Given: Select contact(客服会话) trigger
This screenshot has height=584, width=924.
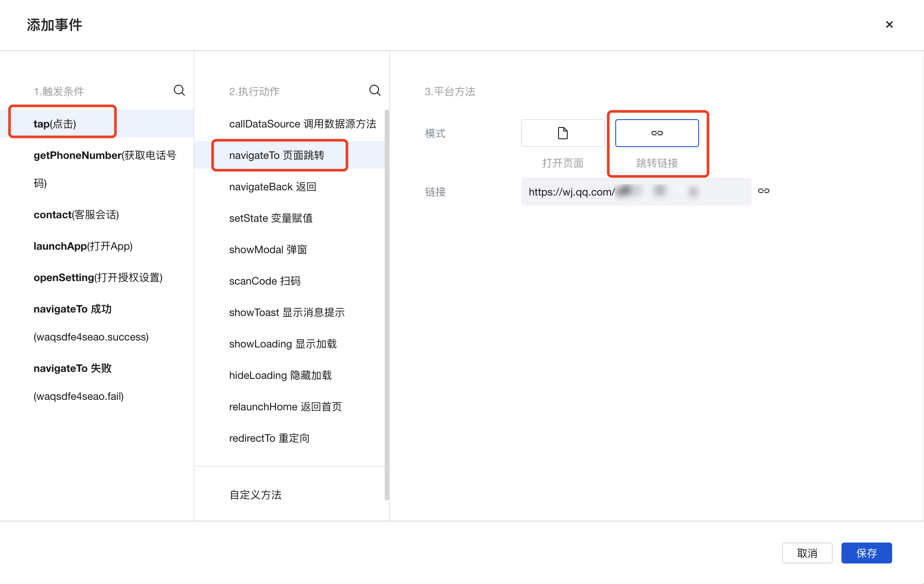Looking at the screenshot, I should tap(76, 215).
